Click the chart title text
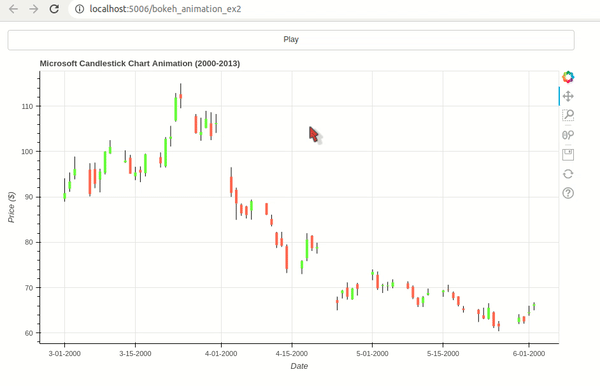 click(140, 64)
